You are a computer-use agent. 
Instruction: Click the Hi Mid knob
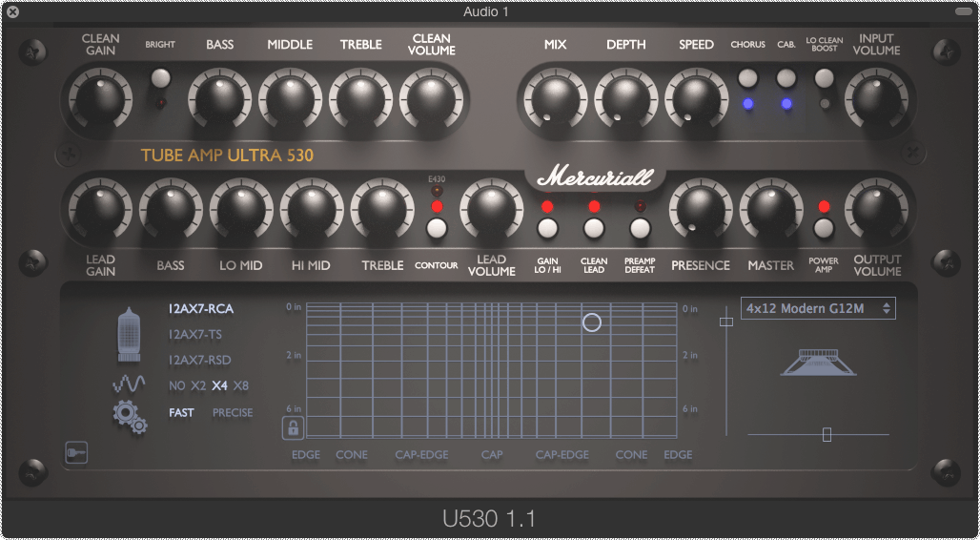(311, 209)
